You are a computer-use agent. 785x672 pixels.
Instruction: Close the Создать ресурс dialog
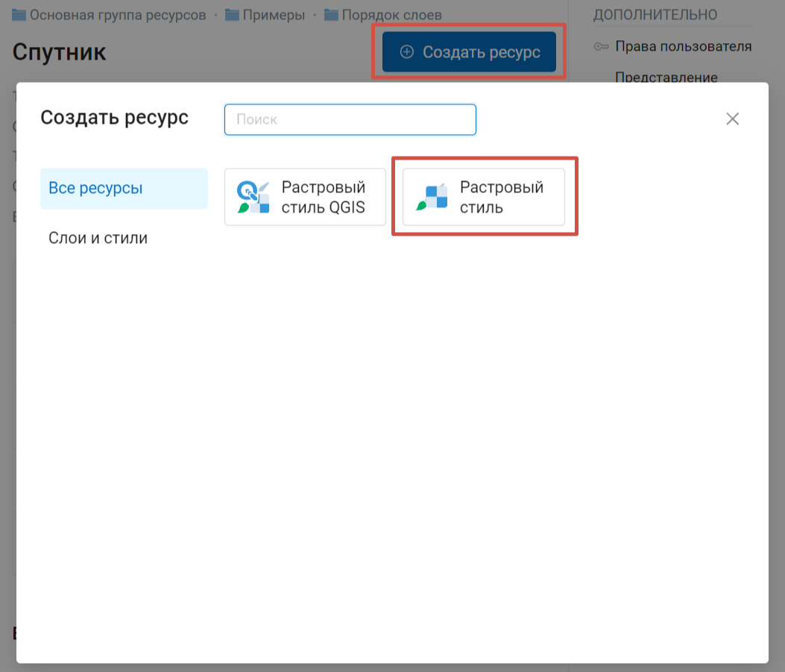tap(732, 119)
